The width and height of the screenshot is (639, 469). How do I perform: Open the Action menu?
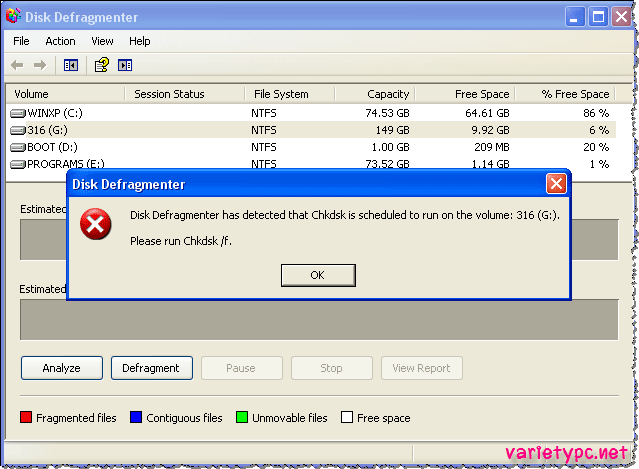coord(60,41)
